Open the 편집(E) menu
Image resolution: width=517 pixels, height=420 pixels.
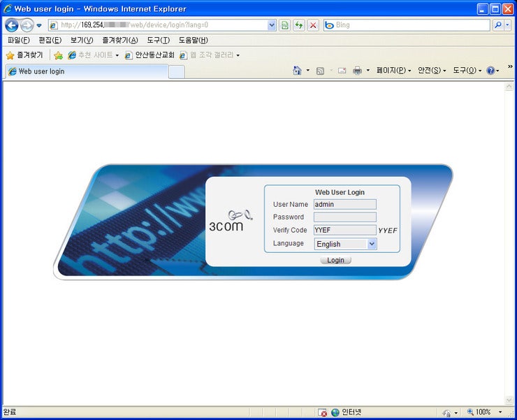(x=50, y=41)
